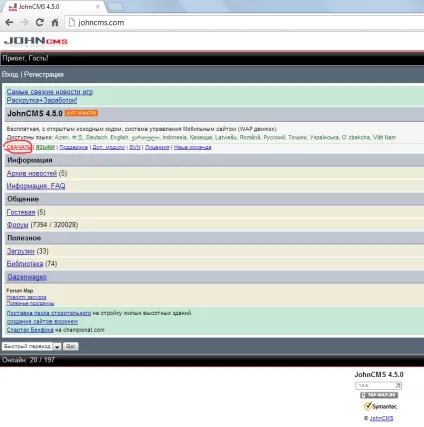Click the circled Скачать link

(19, 147)
